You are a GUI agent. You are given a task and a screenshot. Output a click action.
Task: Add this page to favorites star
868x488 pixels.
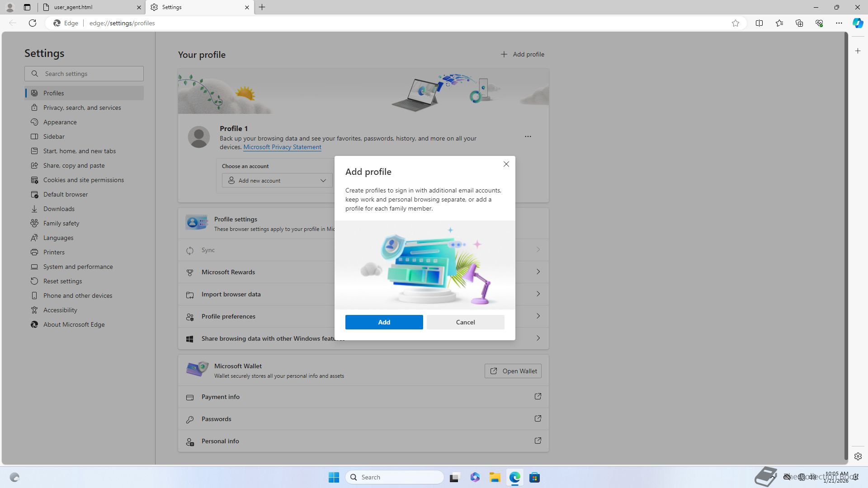coord(736,23)
